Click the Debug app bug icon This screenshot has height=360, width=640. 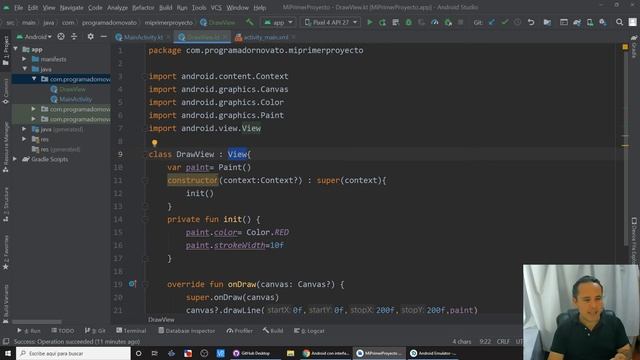point(409,22)
